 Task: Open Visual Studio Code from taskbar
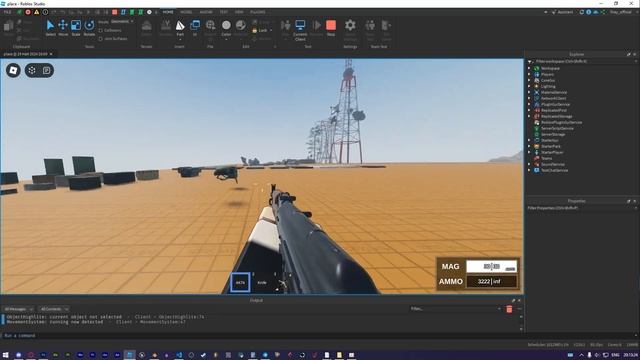point(179,355)
